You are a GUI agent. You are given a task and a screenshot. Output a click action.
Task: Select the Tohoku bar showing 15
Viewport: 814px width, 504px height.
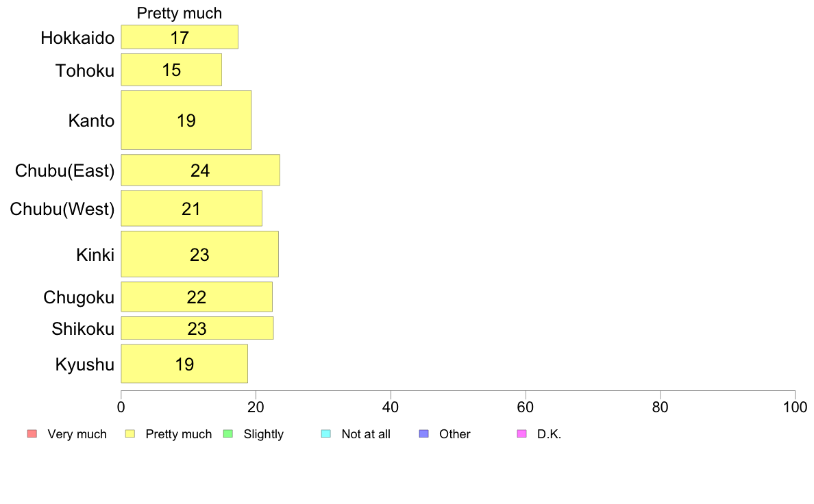click(x=171, y=70)
